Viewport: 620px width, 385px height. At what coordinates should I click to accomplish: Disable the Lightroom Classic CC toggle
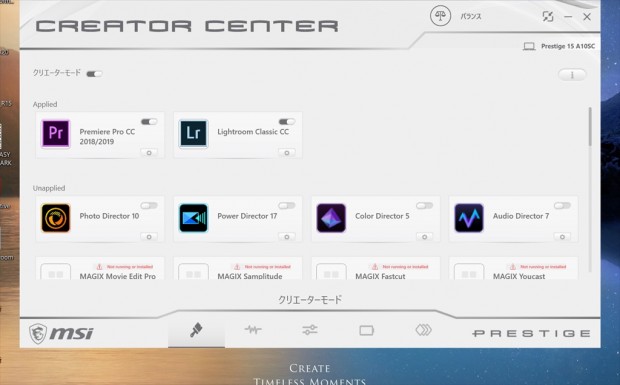(287, 122)
